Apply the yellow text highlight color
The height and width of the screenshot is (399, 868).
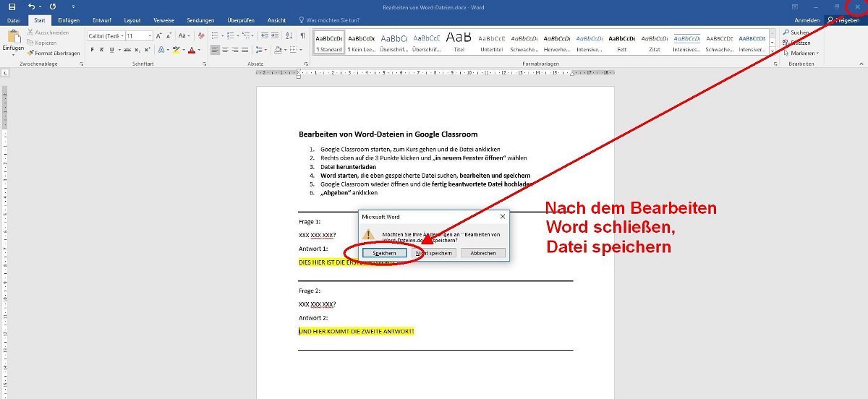[x=176, y=50]
